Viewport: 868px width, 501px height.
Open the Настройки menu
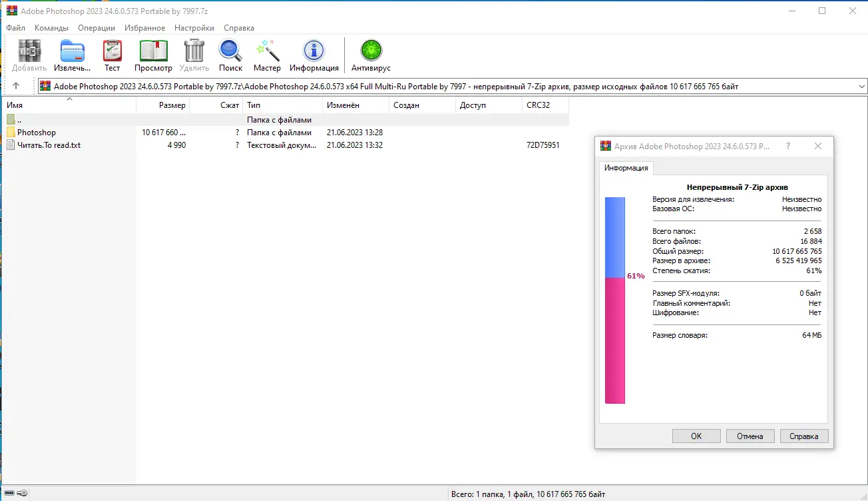194,27
